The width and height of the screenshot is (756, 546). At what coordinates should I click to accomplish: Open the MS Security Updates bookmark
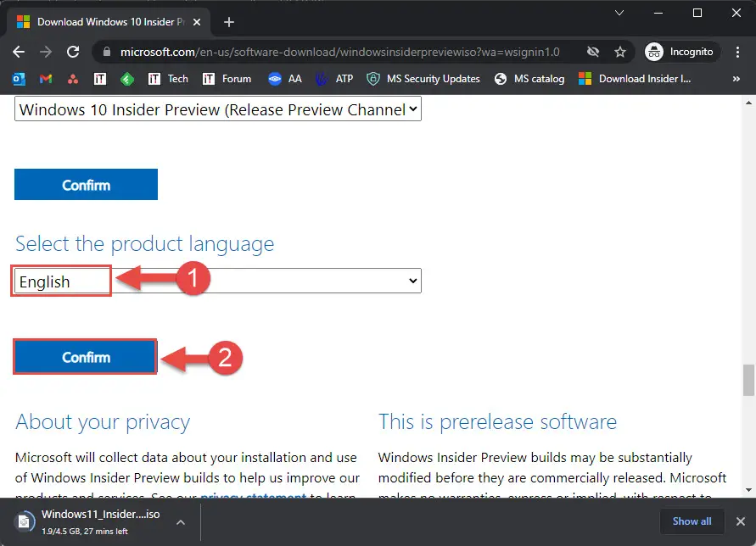click(423, 79)
